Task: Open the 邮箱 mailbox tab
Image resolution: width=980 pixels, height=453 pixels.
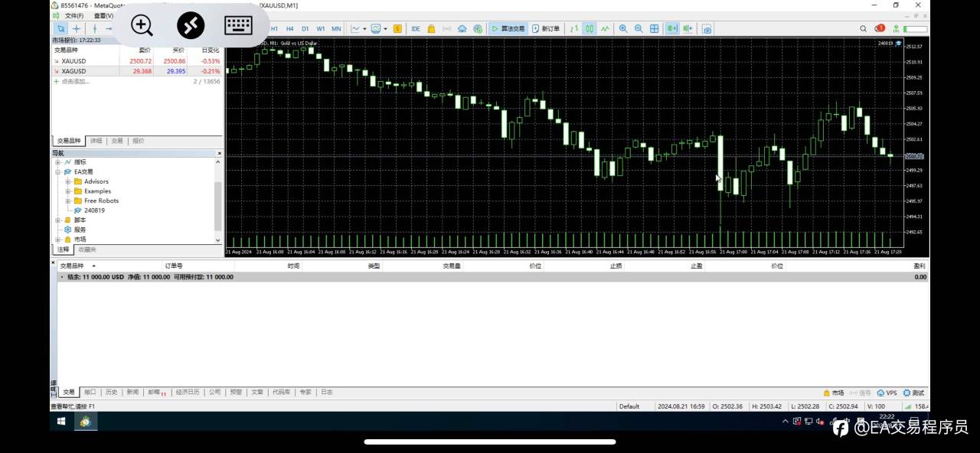Action: click(157, 392)
